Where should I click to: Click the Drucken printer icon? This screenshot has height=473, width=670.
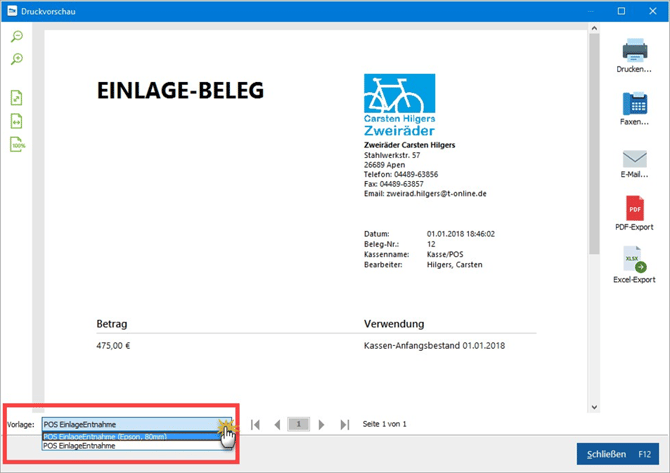click(634, 50)
